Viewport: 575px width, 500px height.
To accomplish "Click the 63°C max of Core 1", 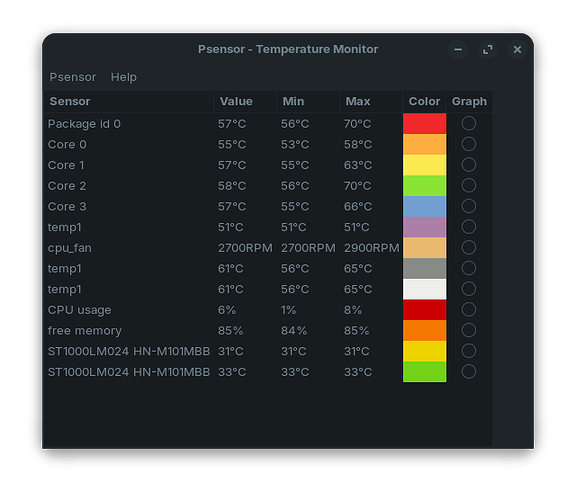I will [358, 165].
